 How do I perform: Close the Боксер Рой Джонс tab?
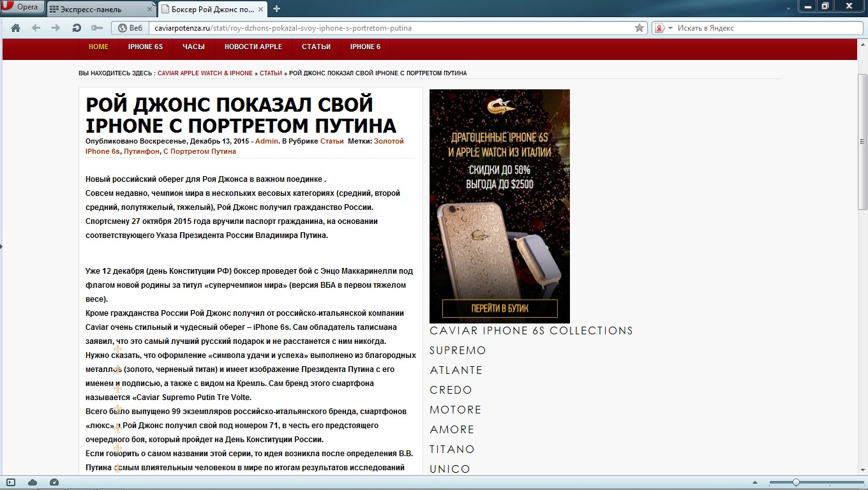click(x=261, y=10)
